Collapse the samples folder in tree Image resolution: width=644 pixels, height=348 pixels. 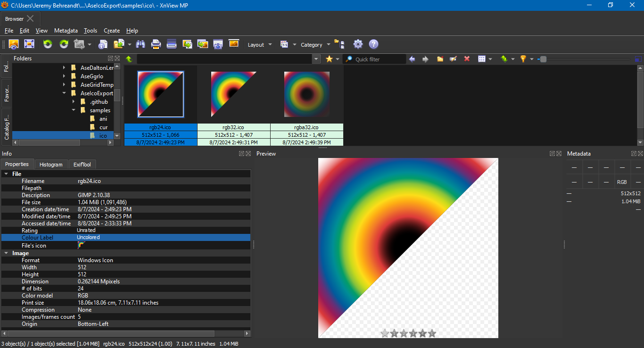[74, 110]
